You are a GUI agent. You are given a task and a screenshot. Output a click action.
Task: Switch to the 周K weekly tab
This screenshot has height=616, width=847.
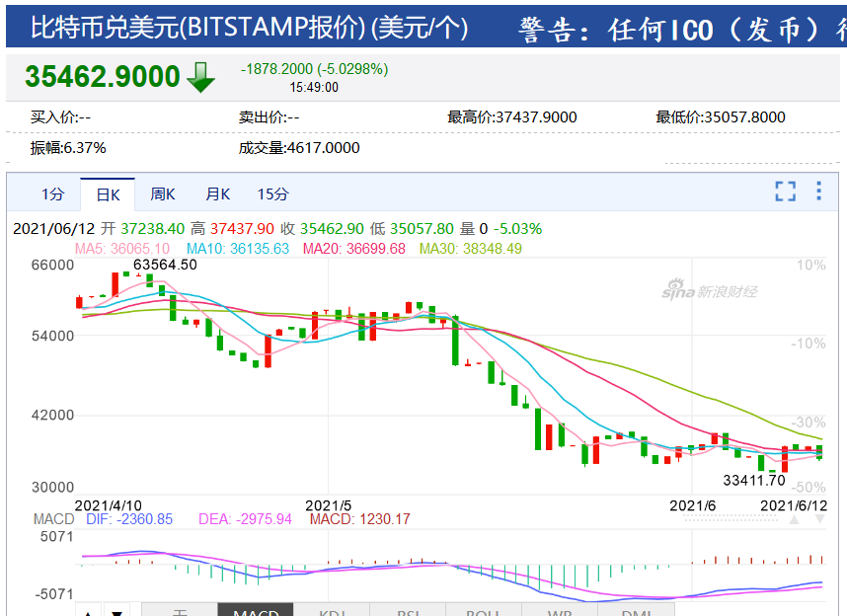[163, 194]
